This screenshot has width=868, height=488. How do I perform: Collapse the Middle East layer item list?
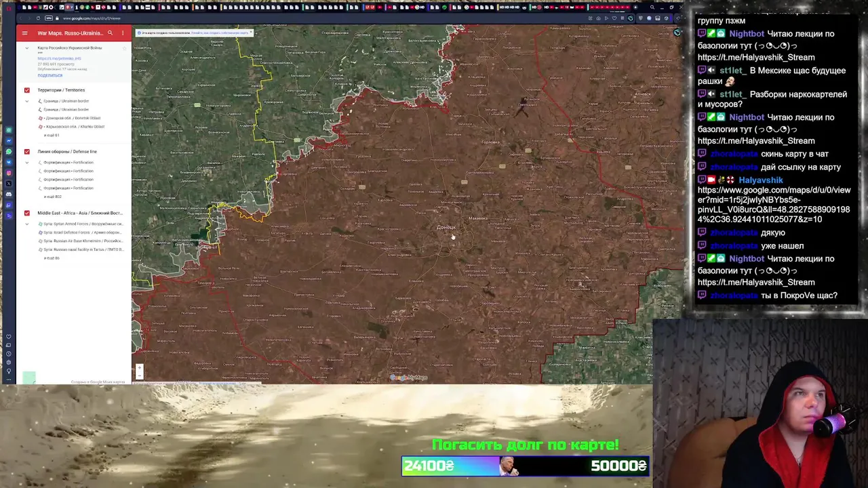27,224
